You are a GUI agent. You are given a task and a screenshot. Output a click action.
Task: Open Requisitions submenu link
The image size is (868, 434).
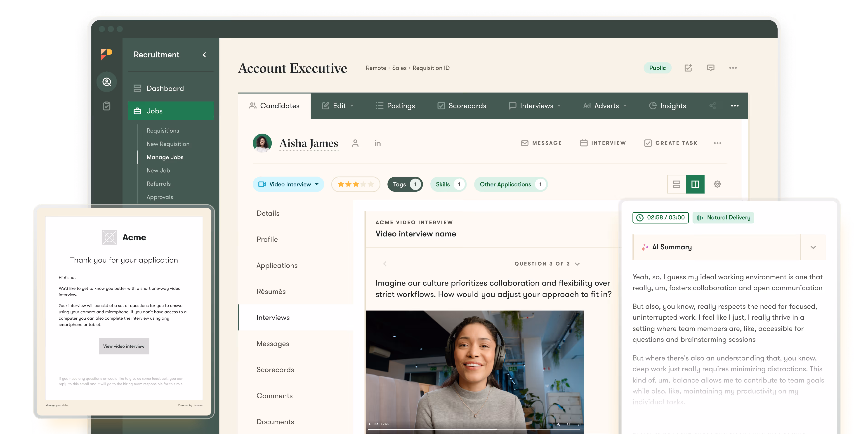click(x=163, y=130)
